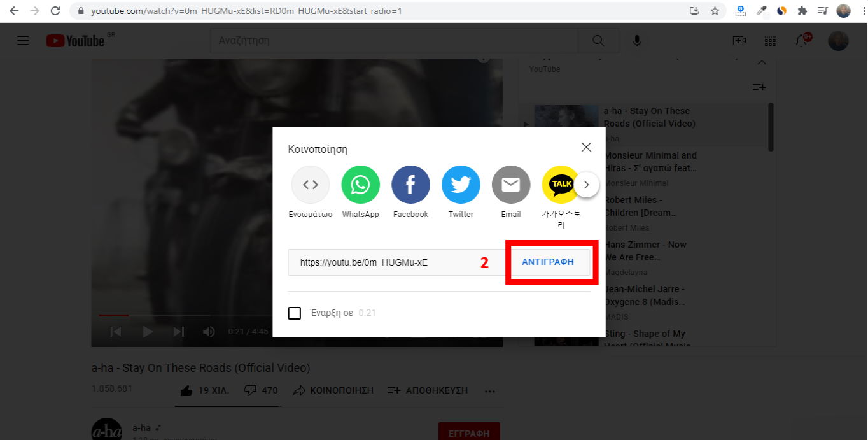Click the install app icon in the address bar
This screenshot has height=440, width=868.
coord(694,11)
